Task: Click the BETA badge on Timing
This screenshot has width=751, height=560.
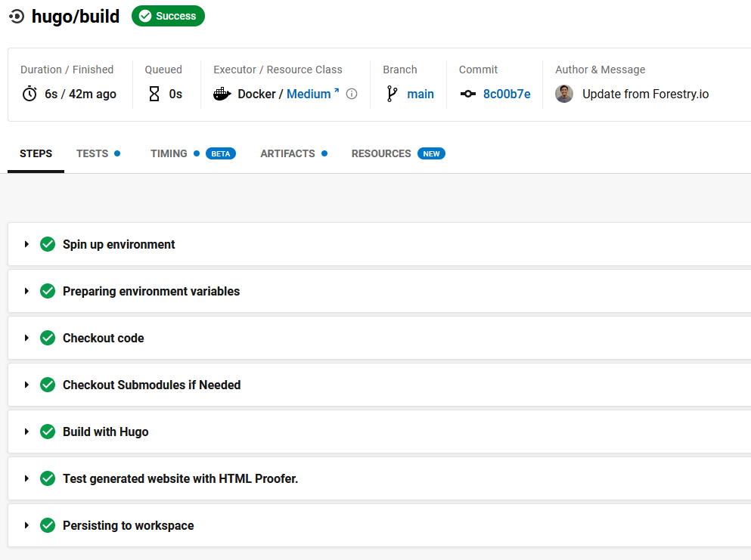Action: pyautogui.click(x=221, y=153)
